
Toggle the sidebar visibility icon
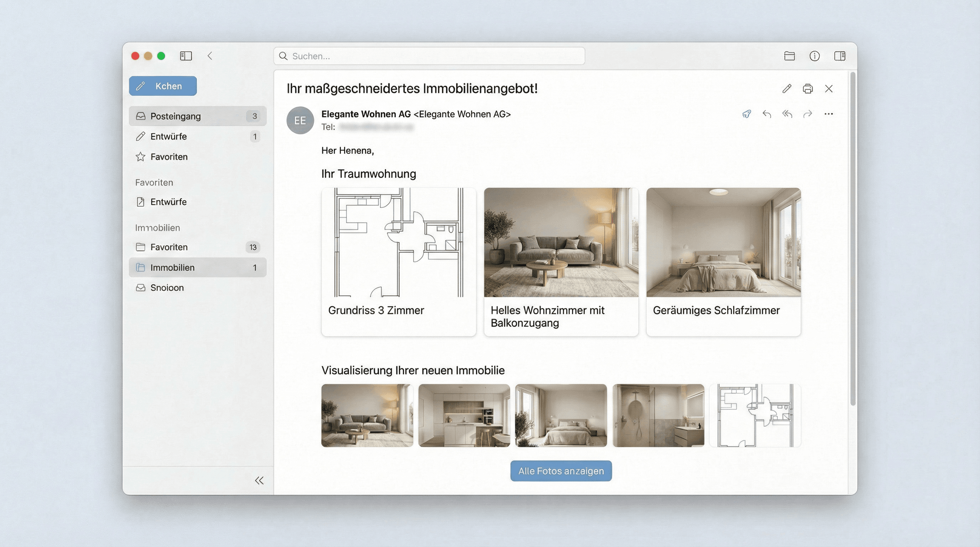(186, 56)
